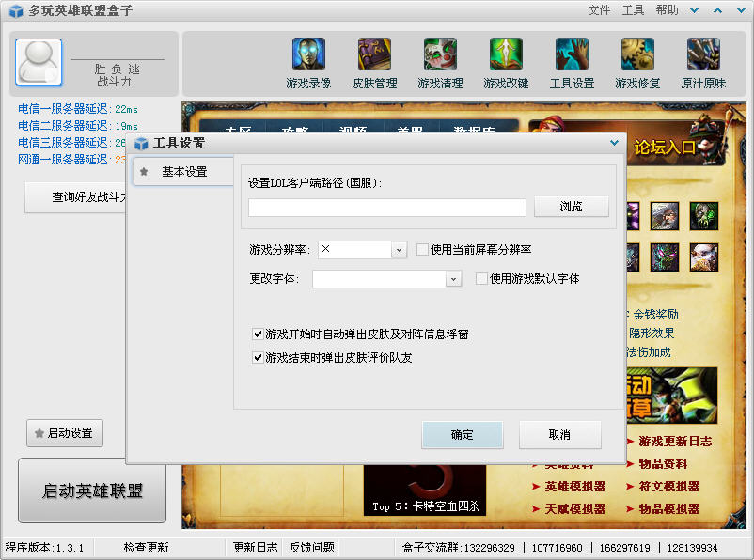This screenshot has height=560, width=754.
Task: Confirm settings with 确定
Action: (463, 435)
